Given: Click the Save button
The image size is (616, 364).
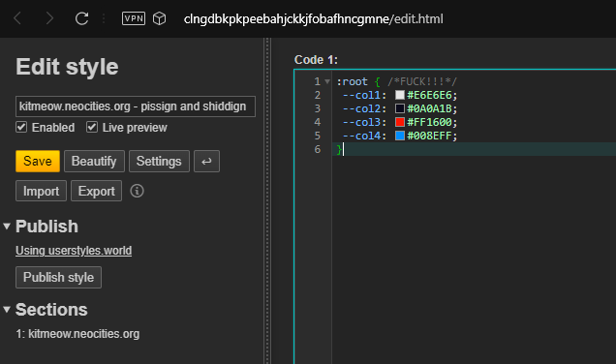Looking at the screenshot, I should pyautogui.click(x=38, y=161).
